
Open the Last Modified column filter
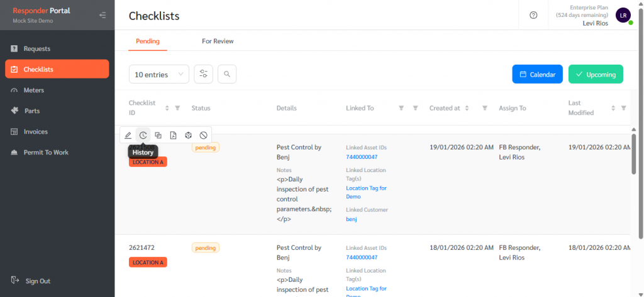(x=623, y=108)
